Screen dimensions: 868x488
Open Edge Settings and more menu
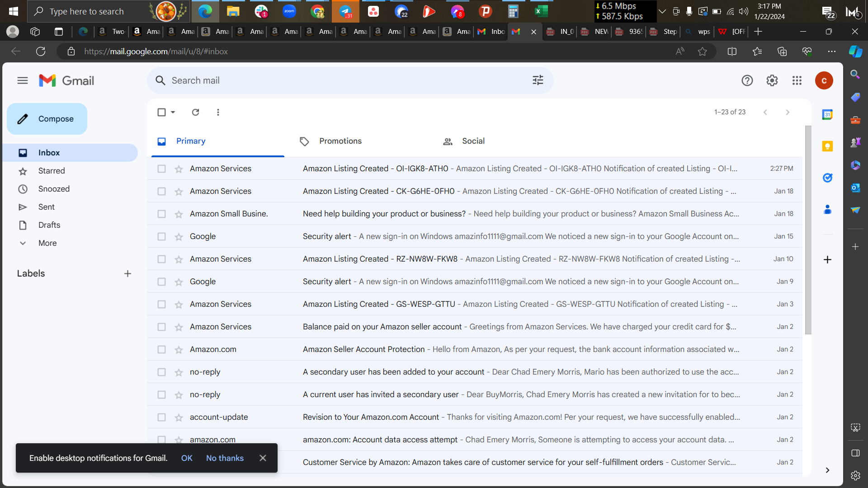coord(832,52)
